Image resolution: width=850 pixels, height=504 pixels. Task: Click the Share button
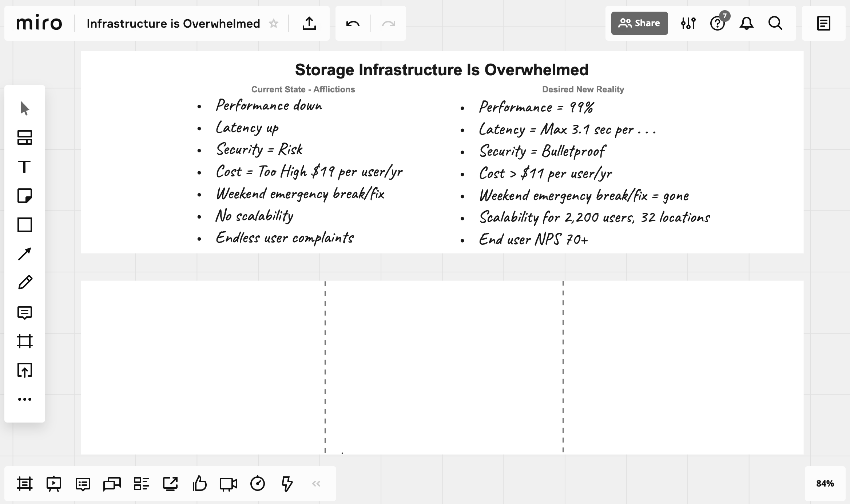click(639, 23)
